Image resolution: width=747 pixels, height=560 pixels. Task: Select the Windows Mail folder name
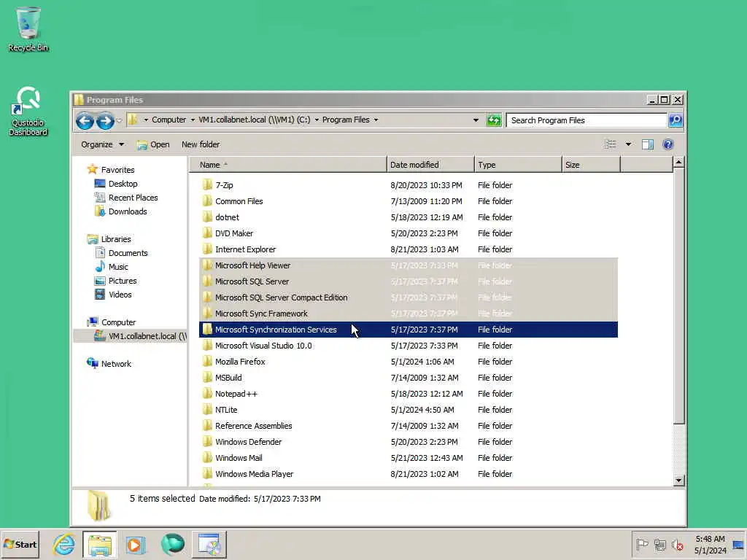239,458
